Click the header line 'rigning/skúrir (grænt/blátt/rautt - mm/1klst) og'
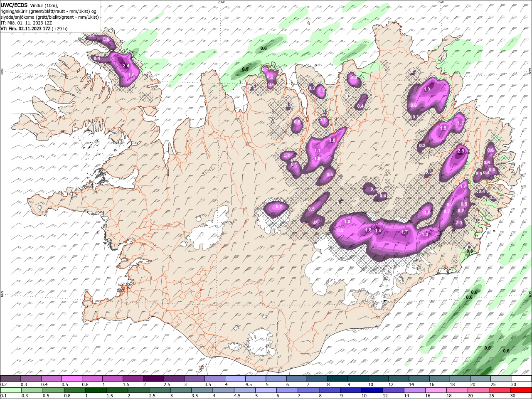Image resolution: width=532 pixels, height=399 pixels. [49, 11]
